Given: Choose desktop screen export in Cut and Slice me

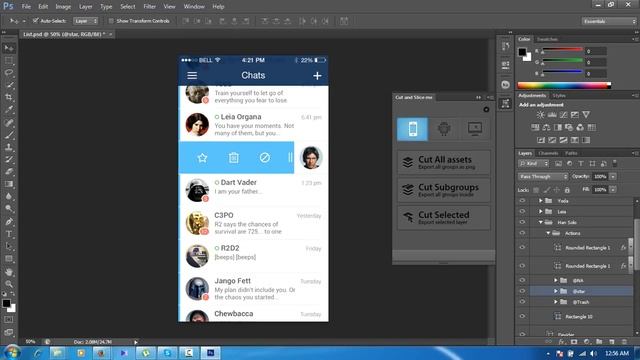Looking at the screenshot, I should tap(475, 129).
